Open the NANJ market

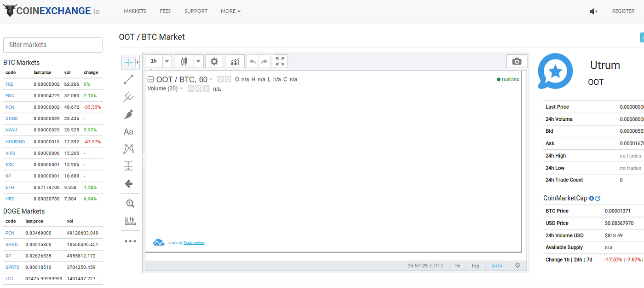[11, 130]
